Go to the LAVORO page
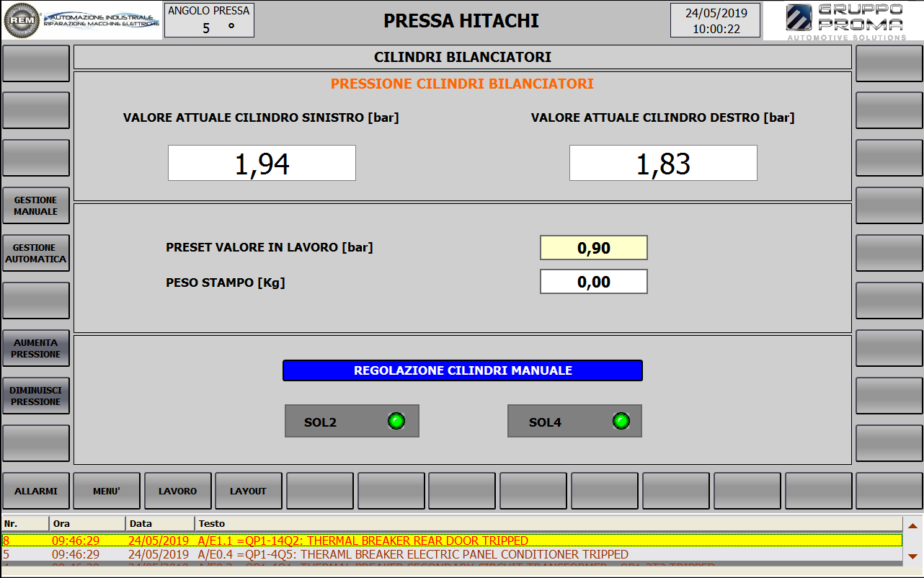 (x=178, y=491)
